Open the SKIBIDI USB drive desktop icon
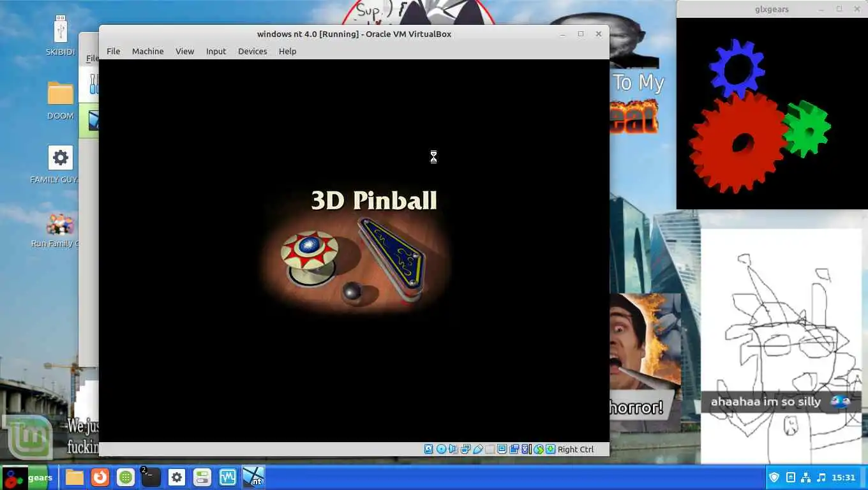 tap(60, 36)
